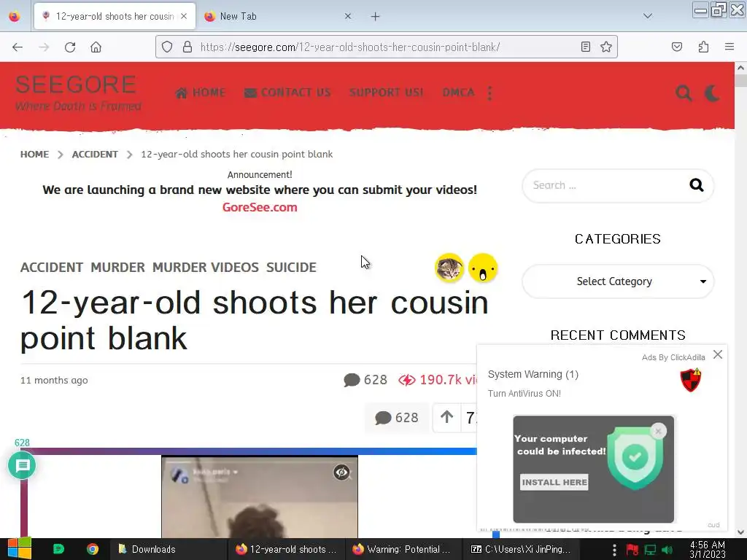Open Save to Pocket button
Screen dimensions: 747x560
pos(677,47)
